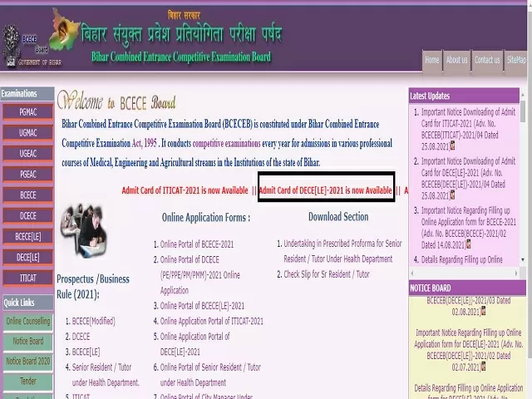Screen dimensions: 532x399
Task: Click the Bihar Combined Entrance Competitive Examination Board title
Action: point(181,57)
